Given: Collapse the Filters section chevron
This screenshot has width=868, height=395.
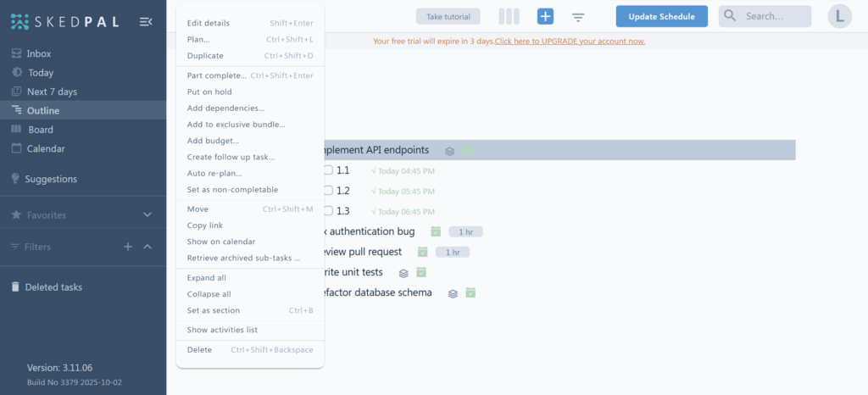Looking at the screenshot, I should pyautogui.click(x=147, y=247).
